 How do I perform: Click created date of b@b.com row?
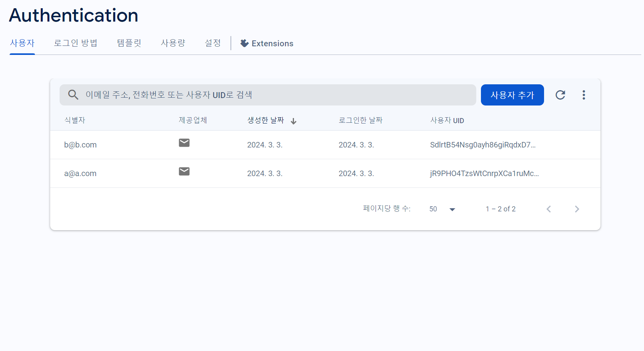(265, 145)
